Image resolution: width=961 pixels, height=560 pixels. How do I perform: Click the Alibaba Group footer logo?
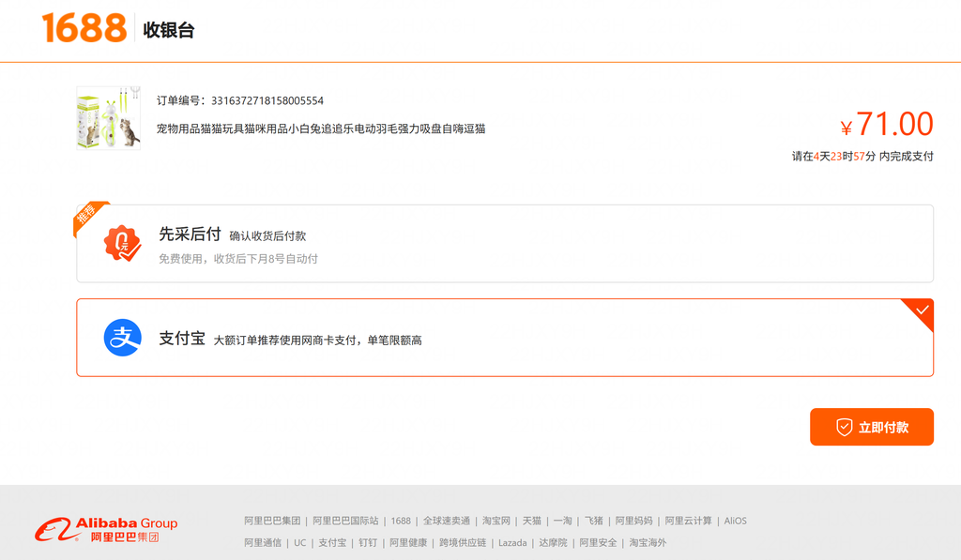(106, 530)
